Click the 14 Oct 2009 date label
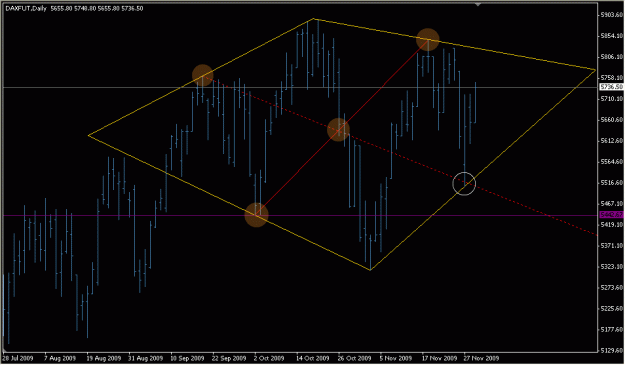 click(313, 358)
